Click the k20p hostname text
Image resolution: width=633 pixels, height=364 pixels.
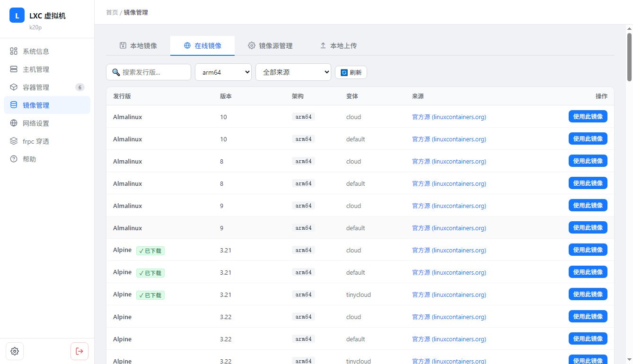35,27
